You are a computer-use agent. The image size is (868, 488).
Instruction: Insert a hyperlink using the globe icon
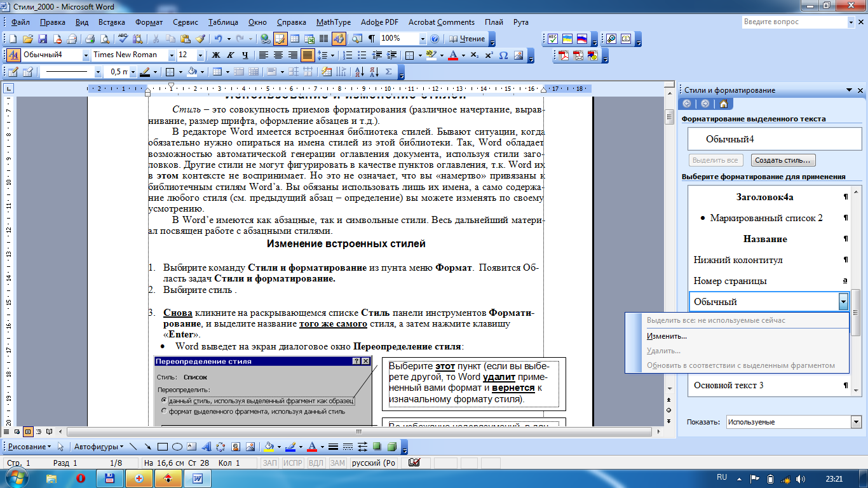(x=265, y=39)
